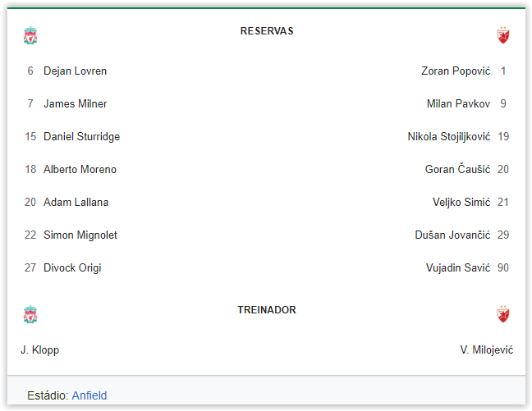This screenshot has height=411, width=532.
Task: Select Zoran Popović from Red Star reserves
Action: pos(456,71)
